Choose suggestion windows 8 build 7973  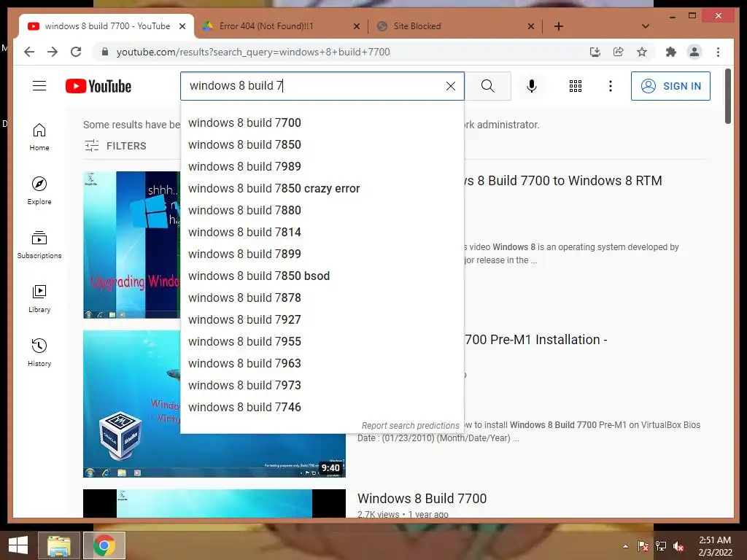322,386
